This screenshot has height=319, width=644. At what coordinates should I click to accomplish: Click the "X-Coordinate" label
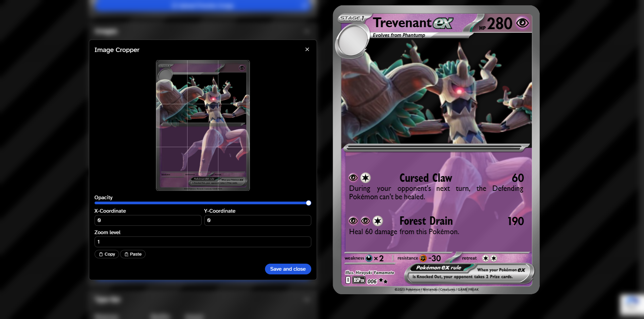(x=110, y=211)
